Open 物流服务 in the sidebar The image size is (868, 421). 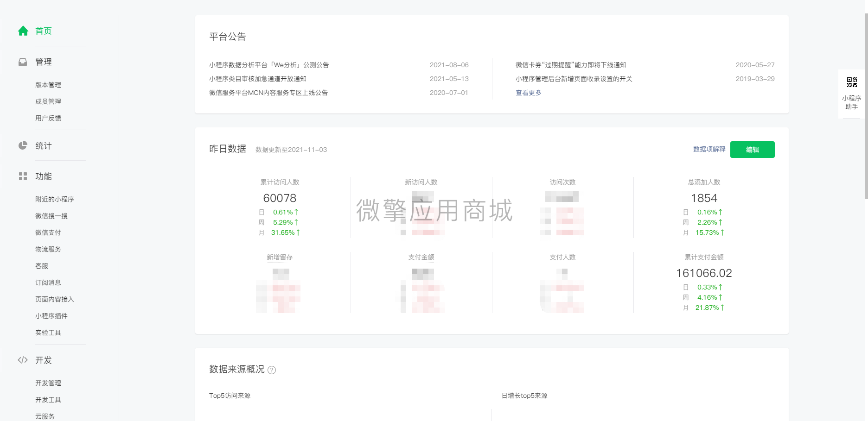[48, 249]
